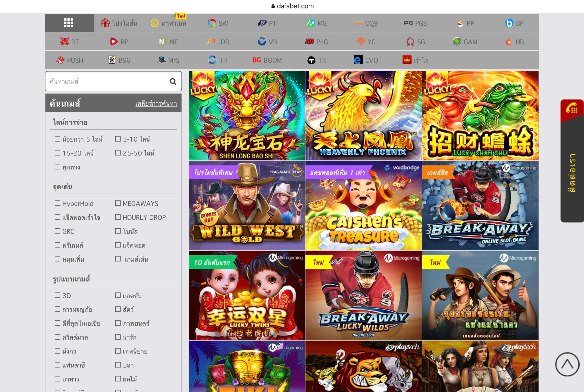
Task: Click the search magnifier icon
Action: coord(173,81)
